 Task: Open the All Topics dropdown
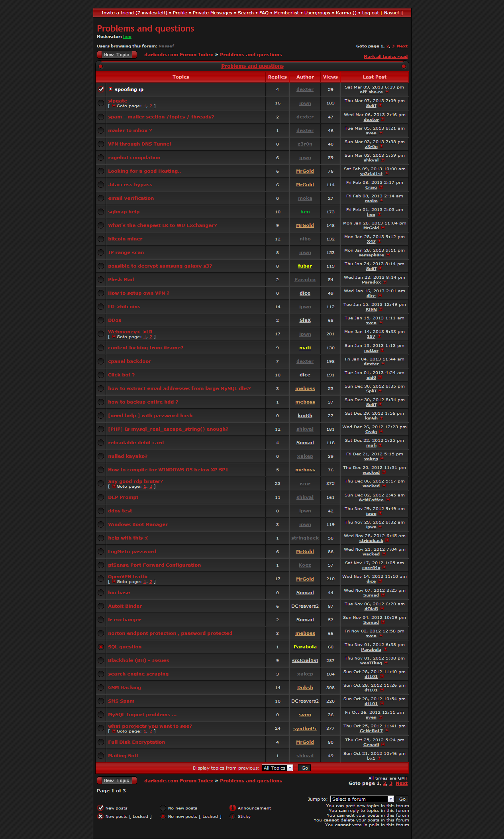point(277,768)
